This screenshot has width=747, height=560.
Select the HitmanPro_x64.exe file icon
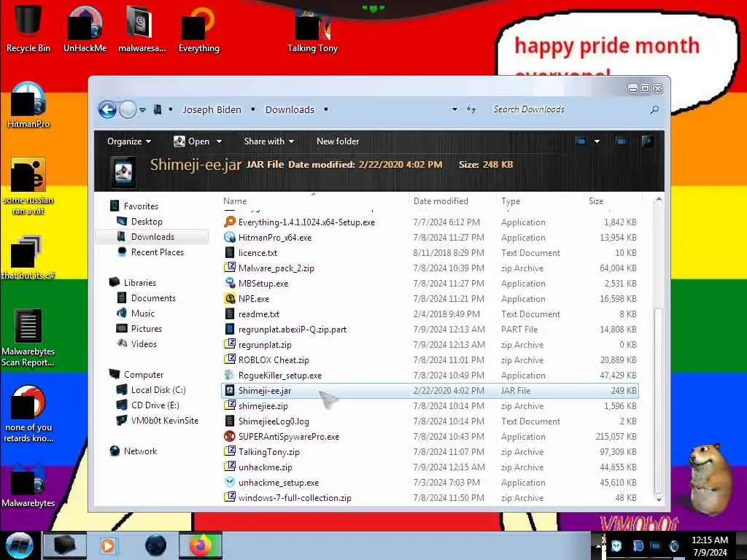coord(230,237)
